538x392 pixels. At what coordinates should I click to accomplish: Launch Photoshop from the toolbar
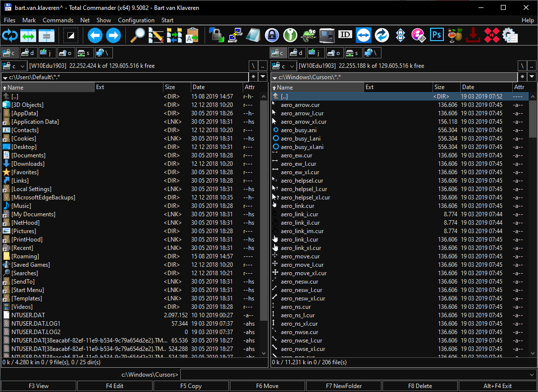[437, 35]
